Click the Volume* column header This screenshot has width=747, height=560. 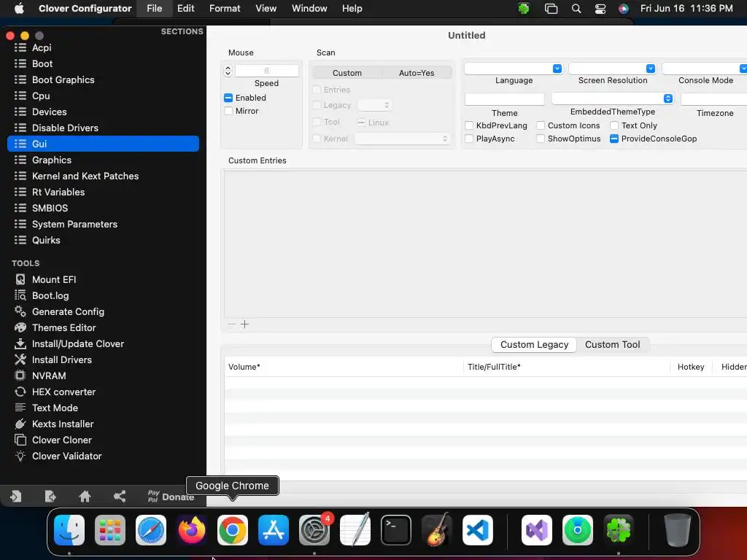point(344,367)
